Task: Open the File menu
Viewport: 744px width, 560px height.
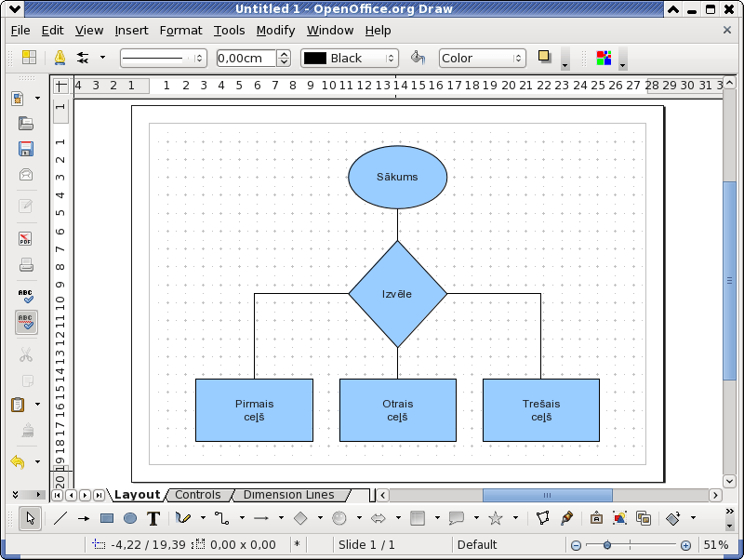Action: click(20, 31)
